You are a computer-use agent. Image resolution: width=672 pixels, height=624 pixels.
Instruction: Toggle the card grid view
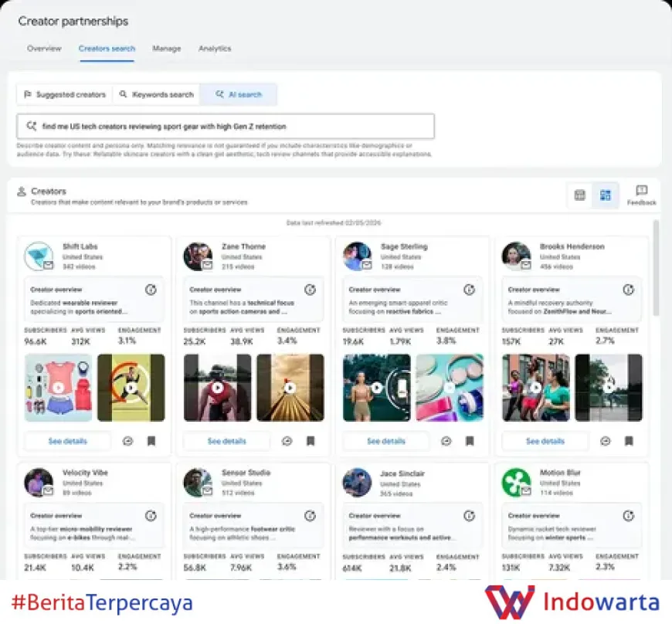606,195
